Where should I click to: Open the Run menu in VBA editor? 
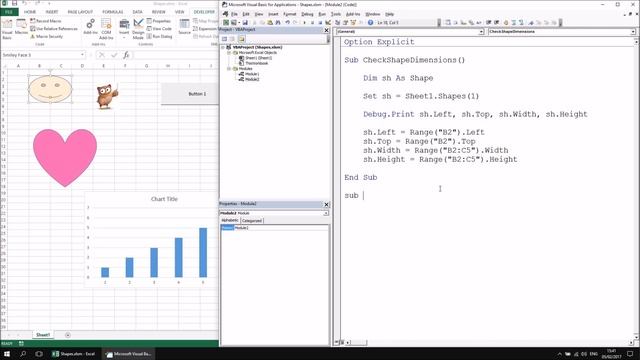(x=322, y=14)
